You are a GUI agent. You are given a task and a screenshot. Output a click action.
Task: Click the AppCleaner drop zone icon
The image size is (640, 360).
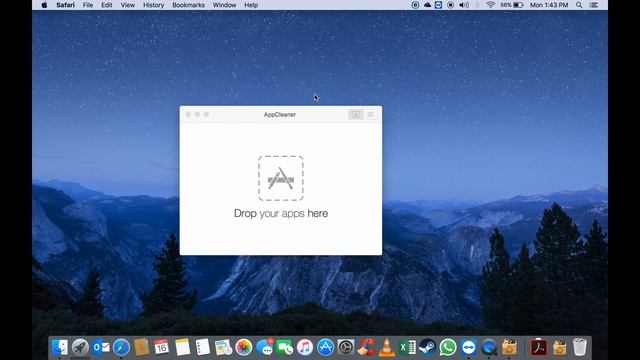[281, 178]
